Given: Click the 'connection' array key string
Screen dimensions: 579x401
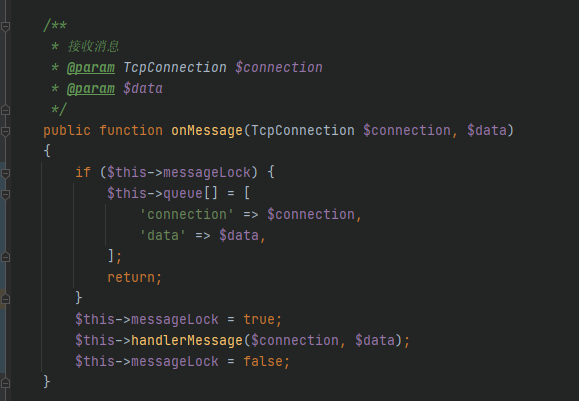Looking at the screenshot, I should click(186, 215).
